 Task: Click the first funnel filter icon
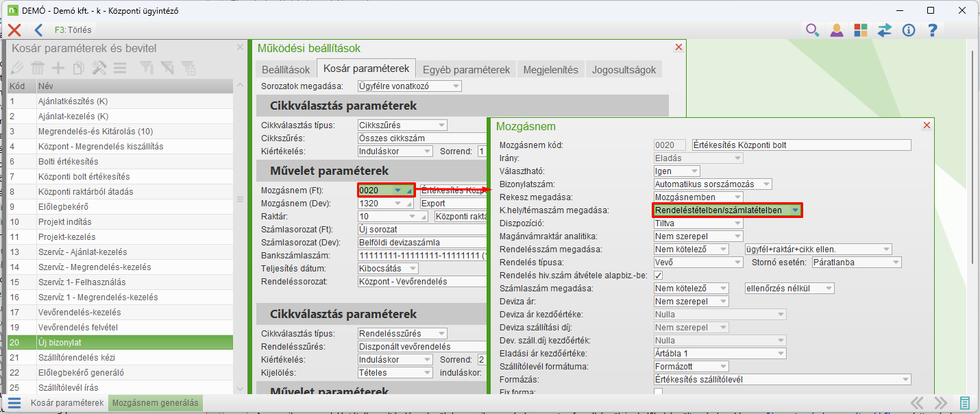(147, 68)
